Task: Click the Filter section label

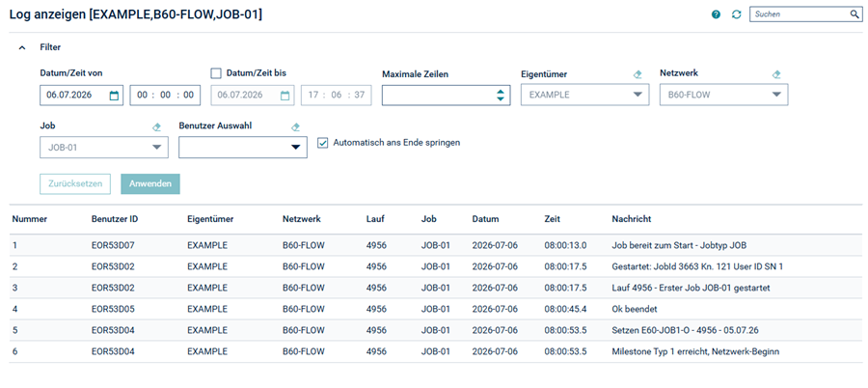Action: 50,47
